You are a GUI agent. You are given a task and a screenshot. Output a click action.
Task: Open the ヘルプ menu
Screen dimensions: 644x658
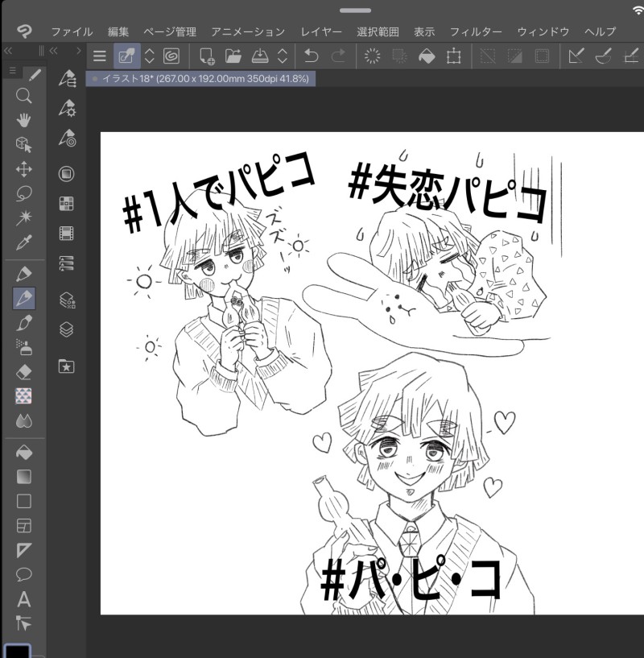pos(600,32)
